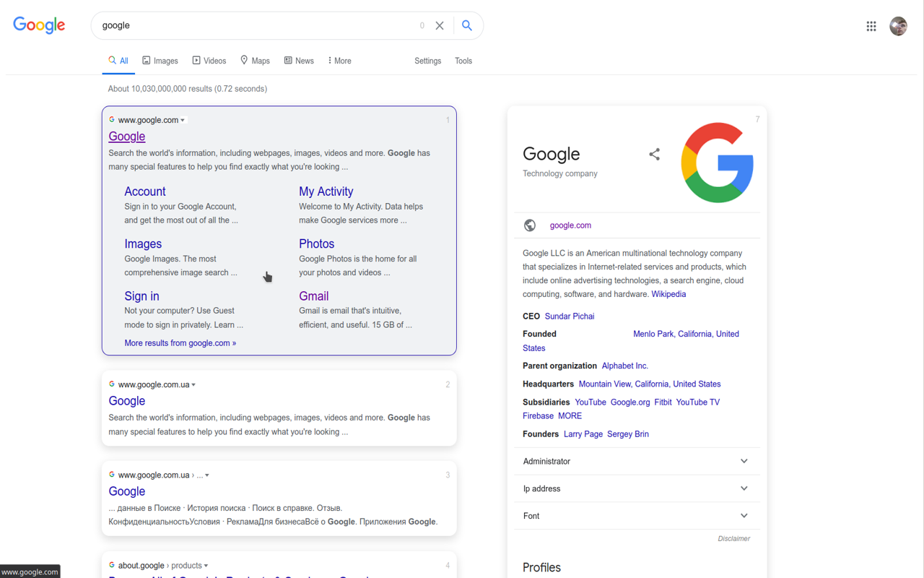
Task: Expand the Ip address section
Action: (637, 488)
